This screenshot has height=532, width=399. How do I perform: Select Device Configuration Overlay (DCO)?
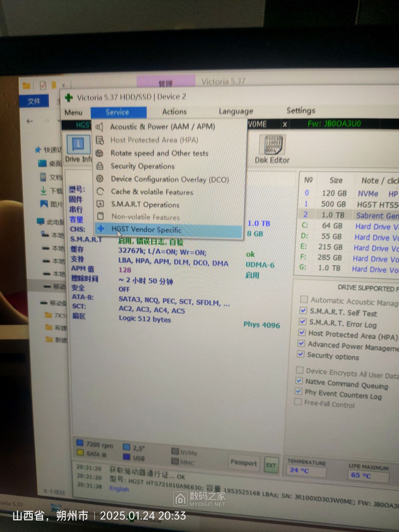pyautogui.click(x=170, y=179)
